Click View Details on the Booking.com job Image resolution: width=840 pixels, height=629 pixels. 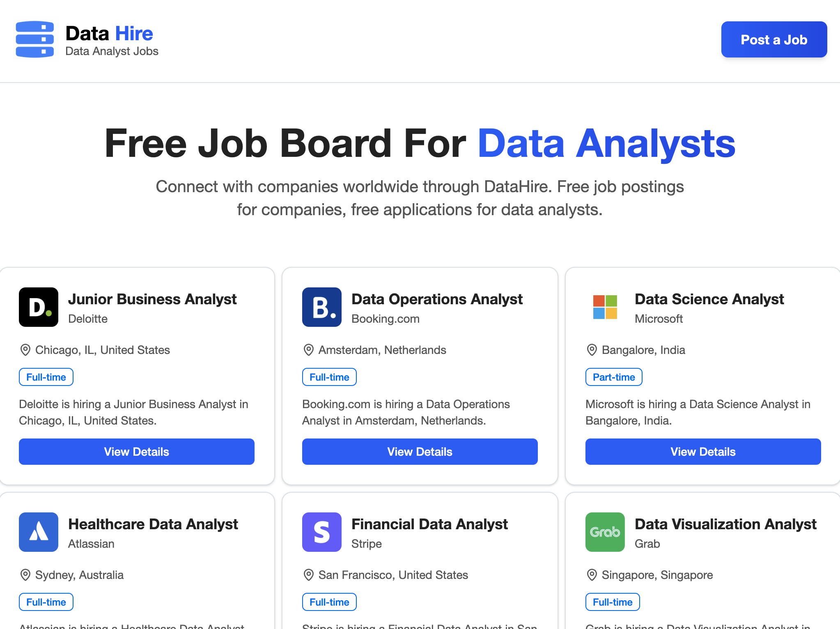419,452
